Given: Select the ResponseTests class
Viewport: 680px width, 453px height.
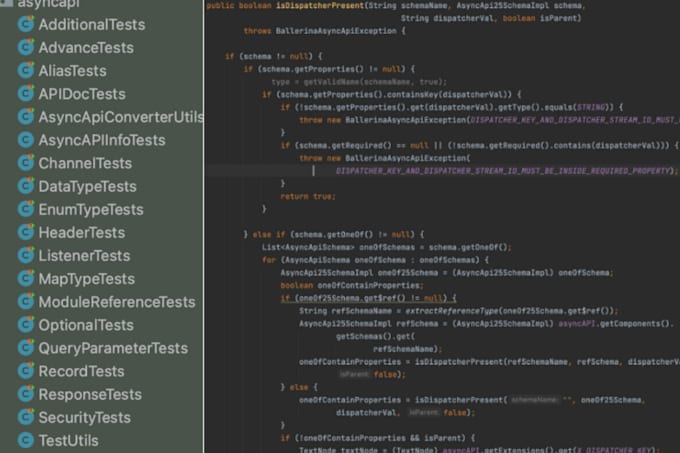Looking at the screenshot, I should tap(90, 394).
